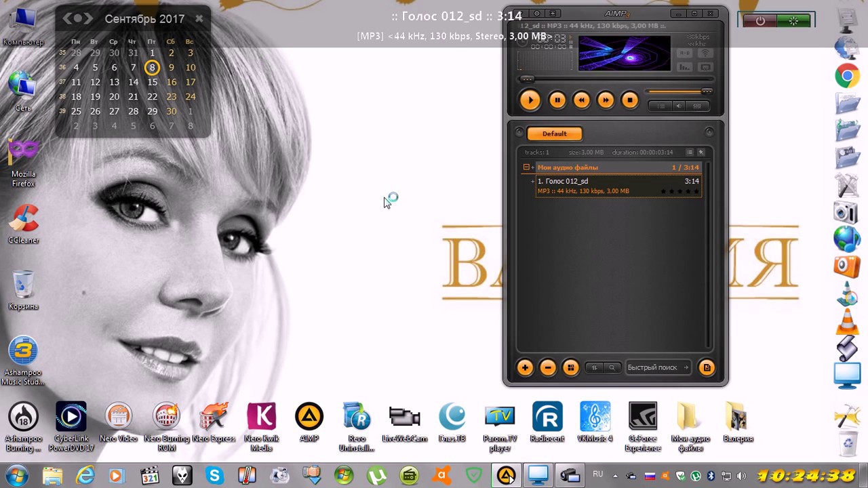
Task: Open Radiocent desktop shortcut
Action: pos(547,422)
